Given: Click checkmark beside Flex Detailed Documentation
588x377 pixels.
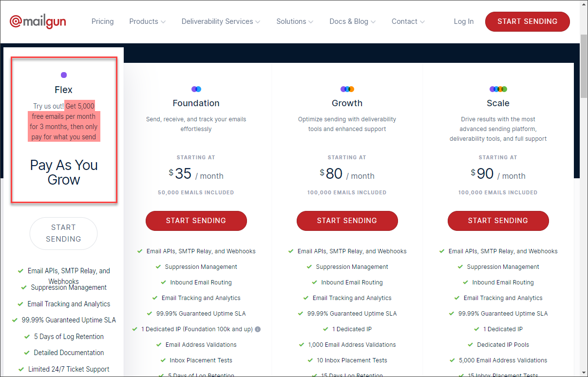Looking at the screenshot, I should click(27, 353).
